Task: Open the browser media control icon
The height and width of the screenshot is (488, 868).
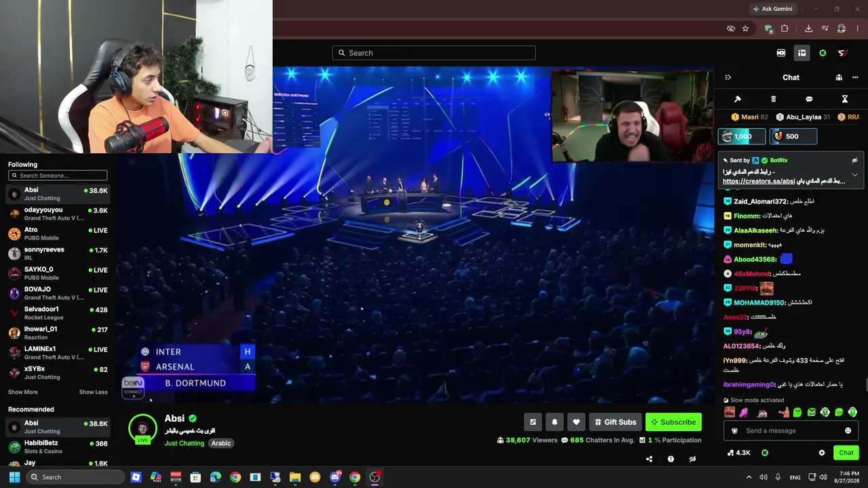Action: pyautogui.click(x=825, y=28)
